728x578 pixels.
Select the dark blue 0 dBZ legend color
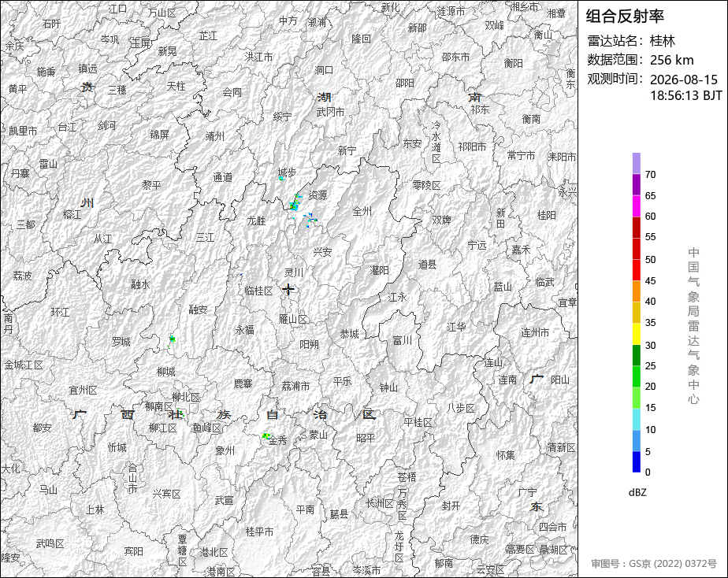[x=636, y=462]
